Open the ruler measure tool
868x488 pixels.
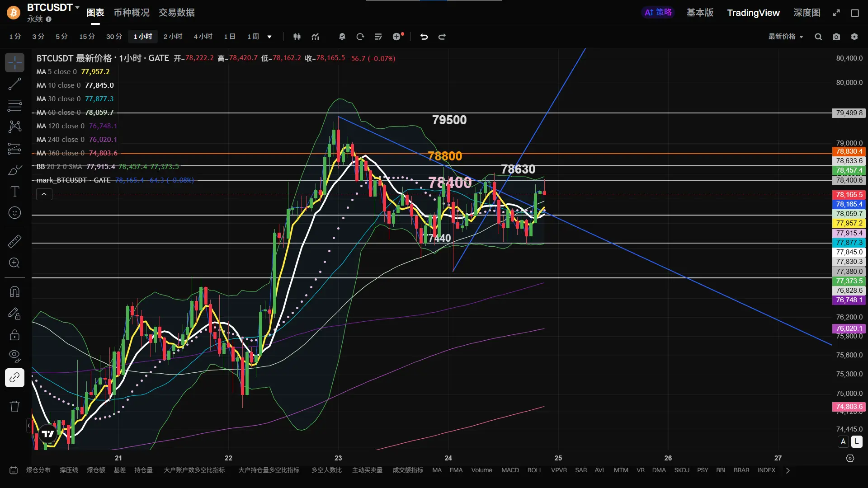click(14, 241)
